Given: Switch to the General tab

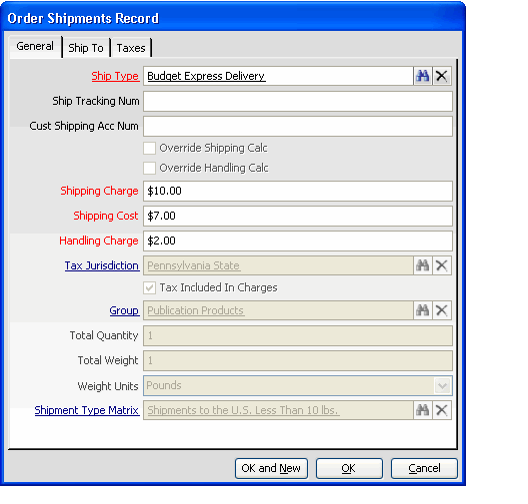Looking at the screenshot, I should coord(35,46).
